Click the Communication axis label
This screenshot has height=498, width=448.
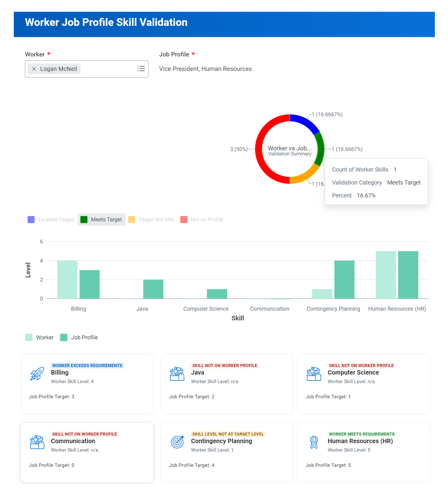pos(270,309)
